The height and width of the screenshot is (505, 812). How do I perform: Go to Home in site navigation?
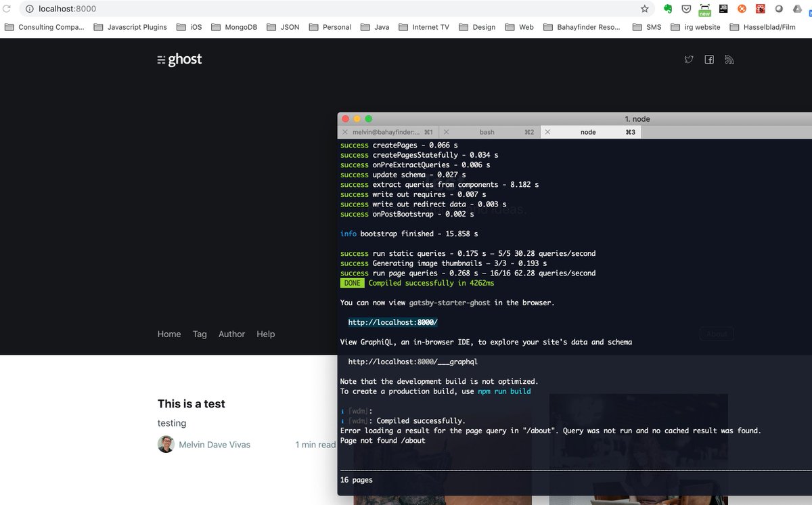point(169,334)
